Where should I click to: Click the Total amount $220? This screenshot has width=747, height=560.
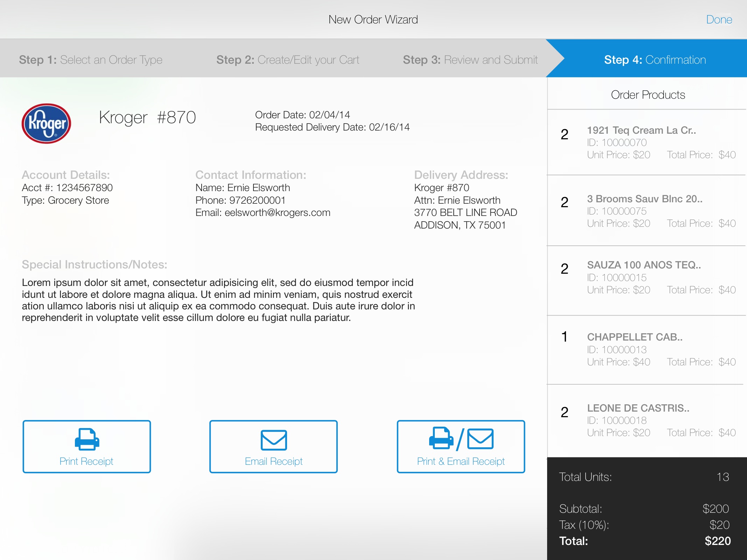[718, 541]
